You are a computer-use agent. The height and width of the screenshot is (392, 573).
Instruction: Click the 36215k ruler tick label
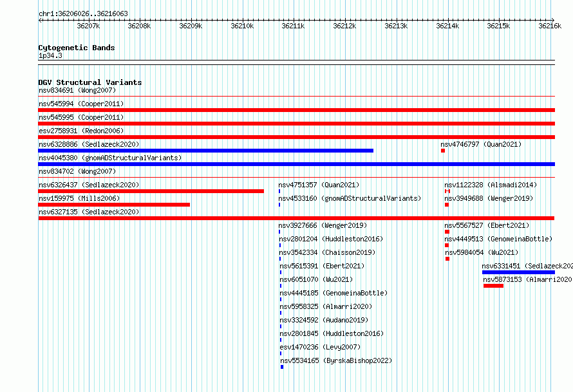click(x=498, y=26)
